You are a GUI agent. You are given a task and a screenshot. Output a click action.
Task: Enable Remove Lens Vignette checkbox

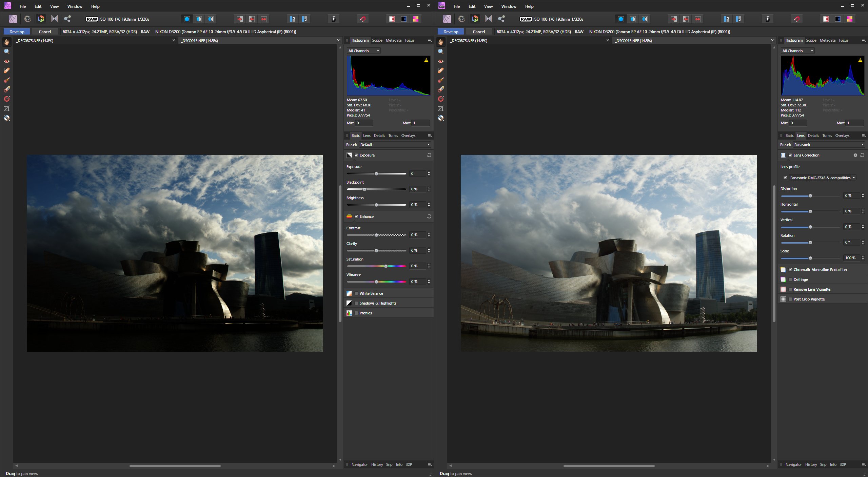[x=790, y=289]
